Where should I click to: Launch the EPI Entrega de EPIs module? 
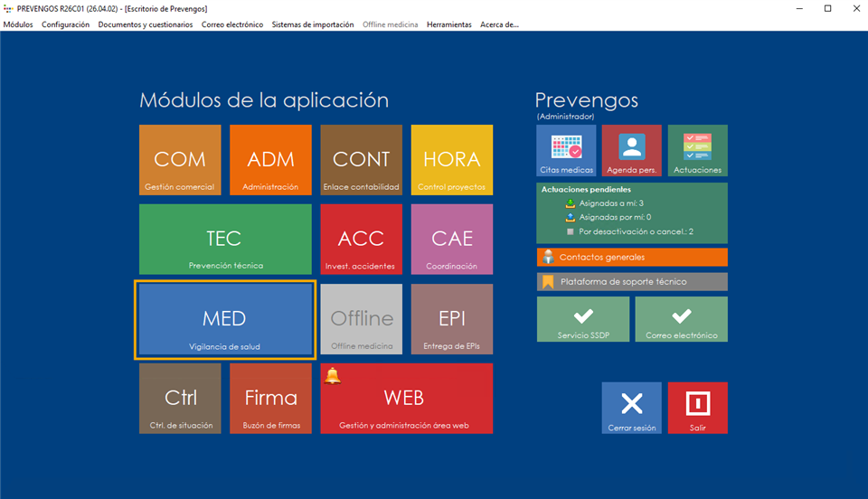click(x=452, y=319)
